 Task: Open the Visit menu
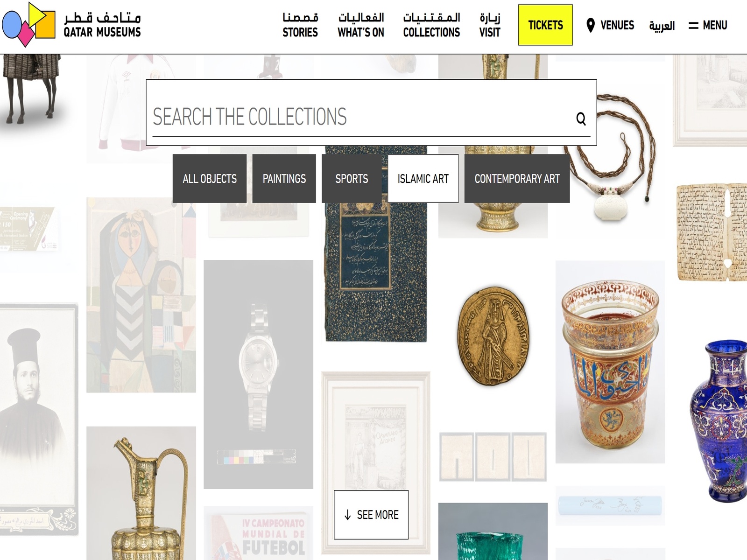click(x=490, y=25)
